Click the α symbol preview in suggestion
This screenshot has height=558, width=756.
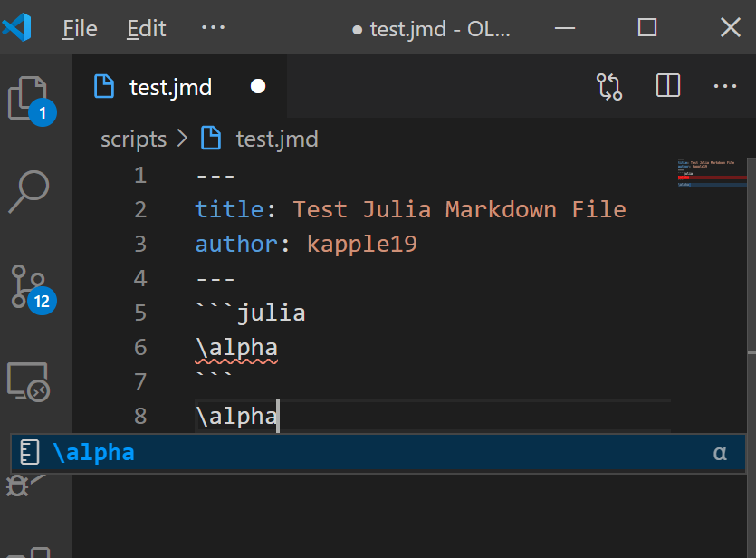click(x=720, y=453)
